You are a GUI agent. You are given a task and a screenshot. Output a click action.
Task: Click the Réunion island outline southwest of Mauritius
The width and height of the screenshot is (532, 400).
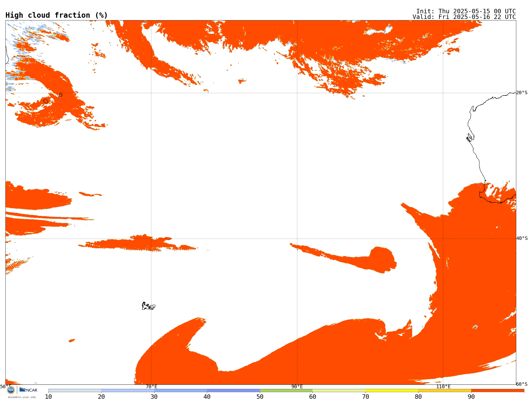coord(46,101)
